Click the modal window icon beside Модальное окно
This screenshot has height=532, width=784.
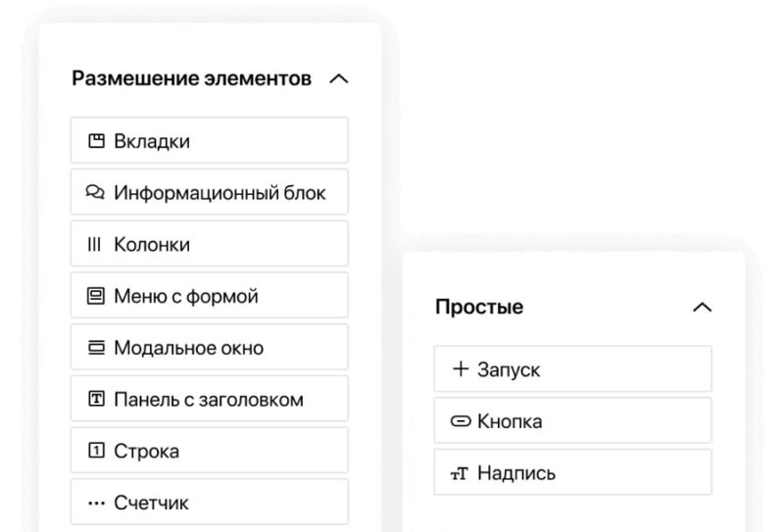[x=95, y=348]
